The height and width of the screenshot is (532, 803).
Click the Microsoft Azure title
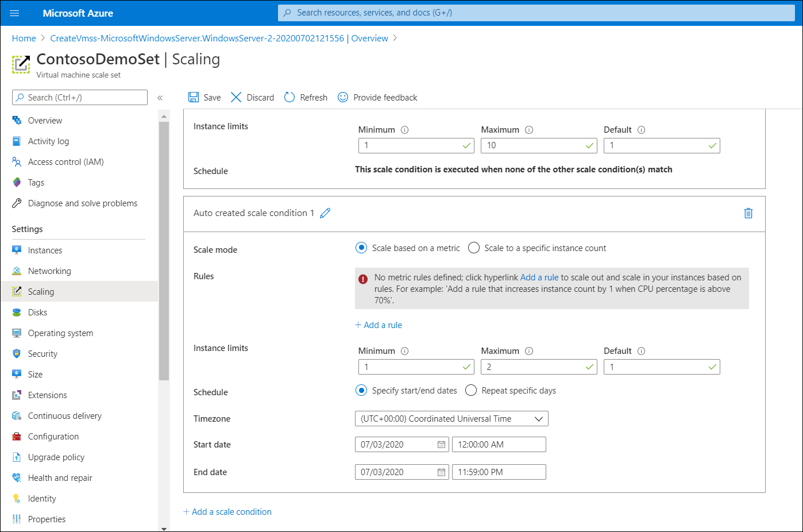pos(78,13)
